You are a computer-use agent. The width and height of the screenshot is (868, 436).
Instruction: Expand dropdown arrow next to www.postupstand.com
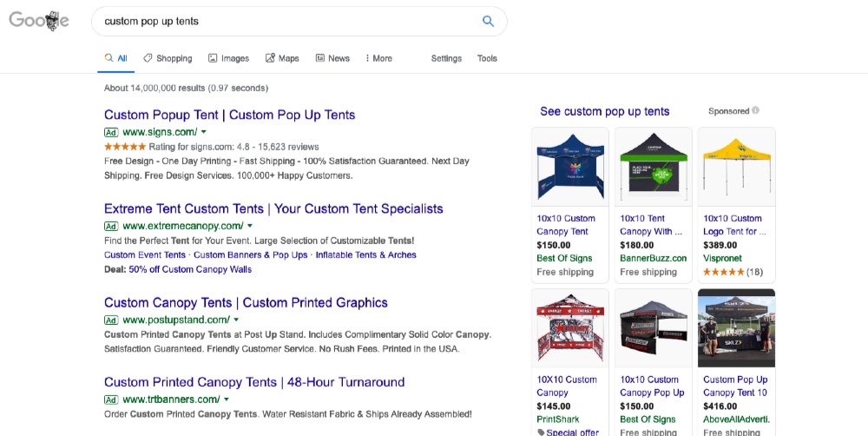pos(236,320)
